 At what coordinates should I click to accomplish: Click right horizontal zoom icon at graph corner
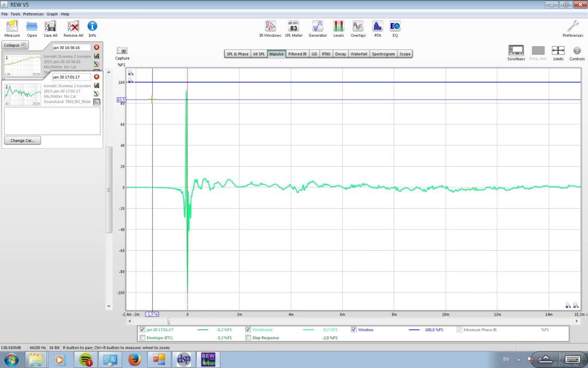coord(575,306)
